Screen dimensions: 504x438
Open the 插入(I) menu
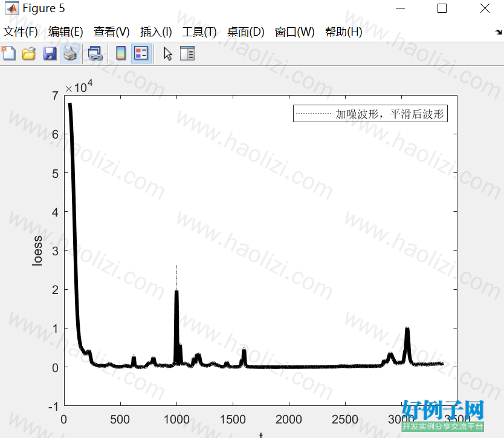point(156,32)
